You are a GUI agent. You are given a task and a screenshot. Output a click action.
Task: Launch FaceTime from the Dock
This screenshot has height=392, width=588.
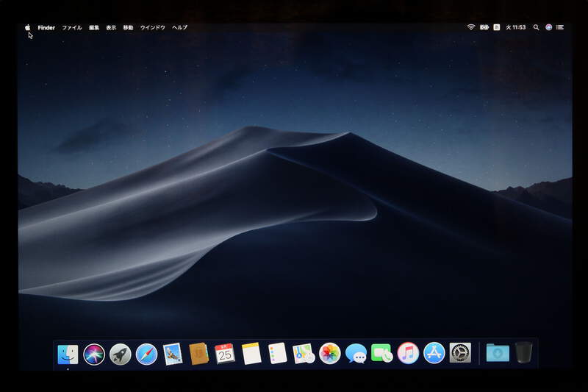pyautogui.click(x=381, y=353)
